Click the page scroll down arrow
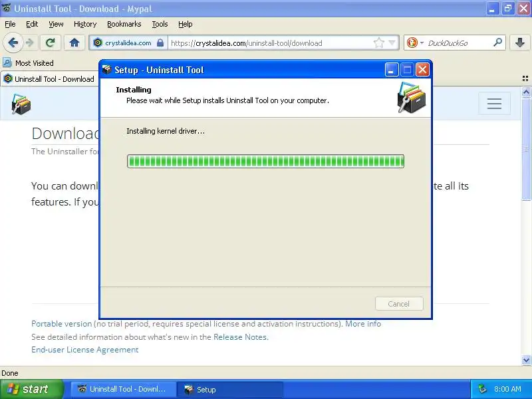The image size is (532, 399). 526,360
